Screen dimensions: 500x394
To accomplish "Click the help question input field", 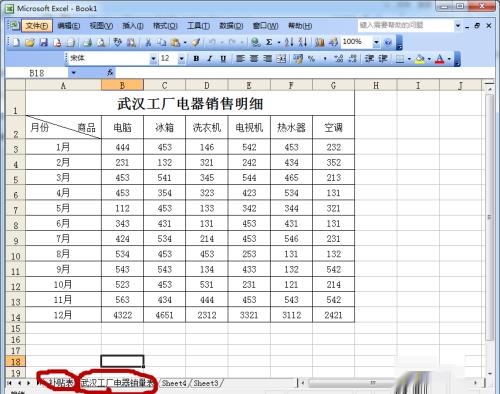I will [x=406, y=25].
